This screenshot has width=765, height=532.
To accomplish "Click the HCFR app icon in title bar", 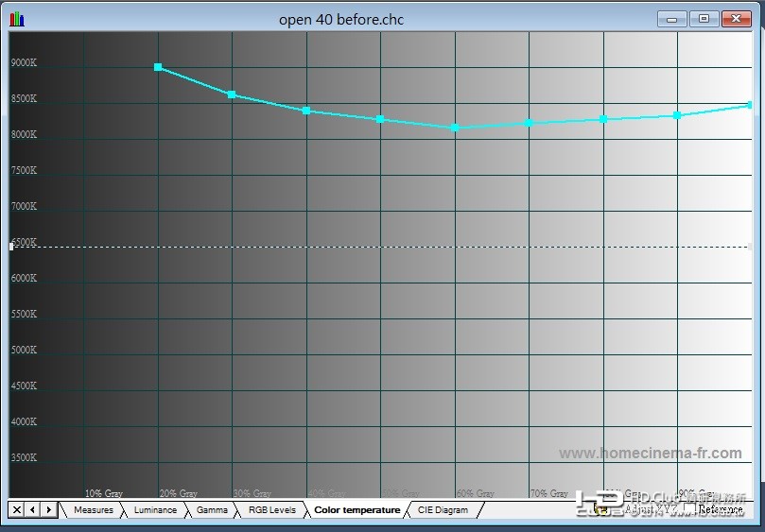I will [x=17, y=20].
